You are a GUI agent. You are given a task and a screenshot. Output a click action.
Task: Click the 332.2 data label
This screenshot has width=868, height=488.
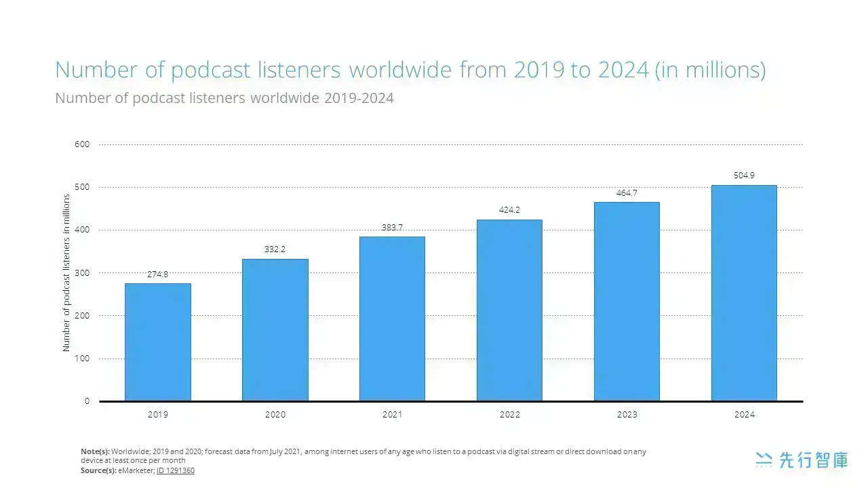tap(275, 249)
